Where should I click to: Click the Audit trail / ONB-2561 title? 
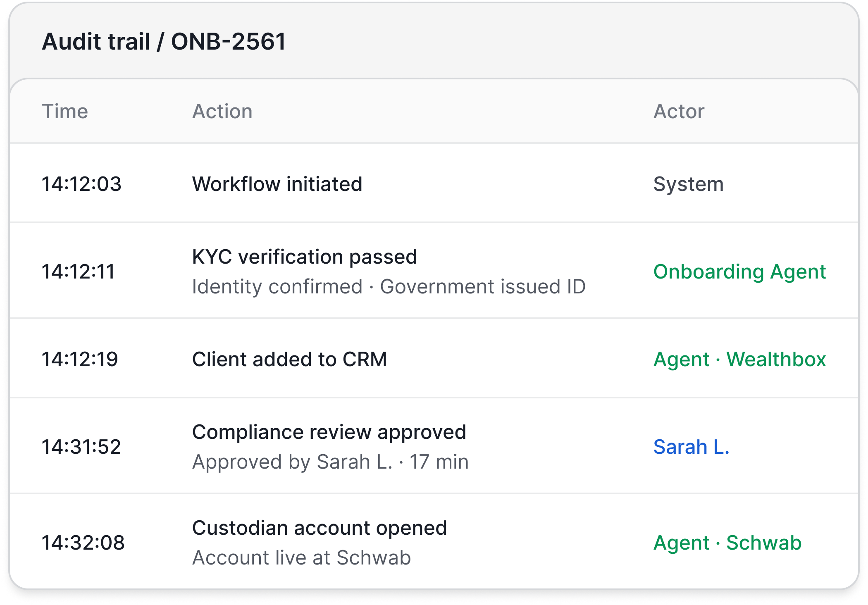164,42
